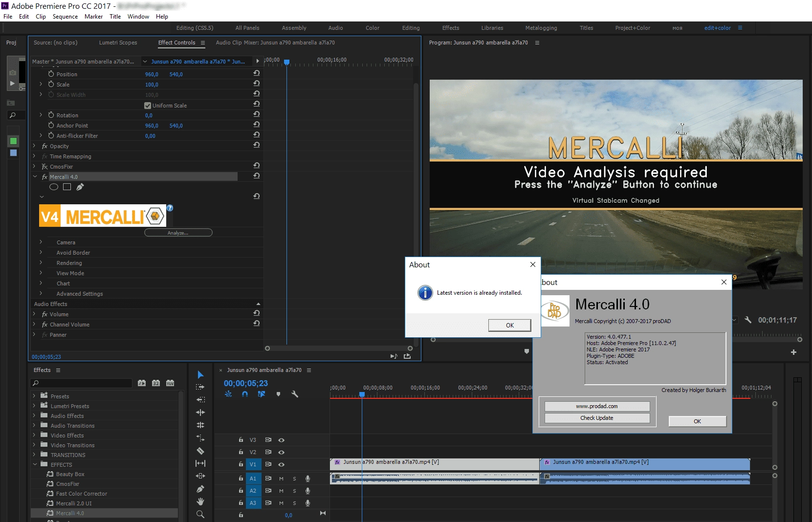Collapse the EFFECTS bin

coord(34,464)
